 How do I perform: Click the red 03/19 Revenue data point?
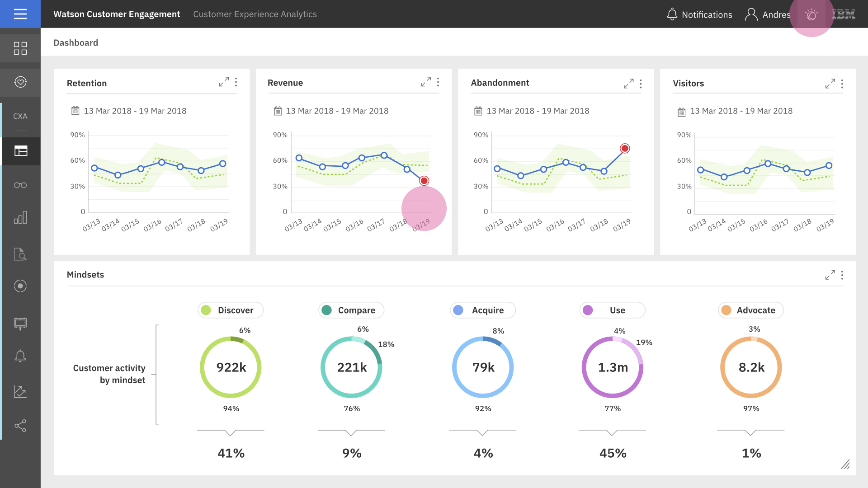[x=424, y=181]
